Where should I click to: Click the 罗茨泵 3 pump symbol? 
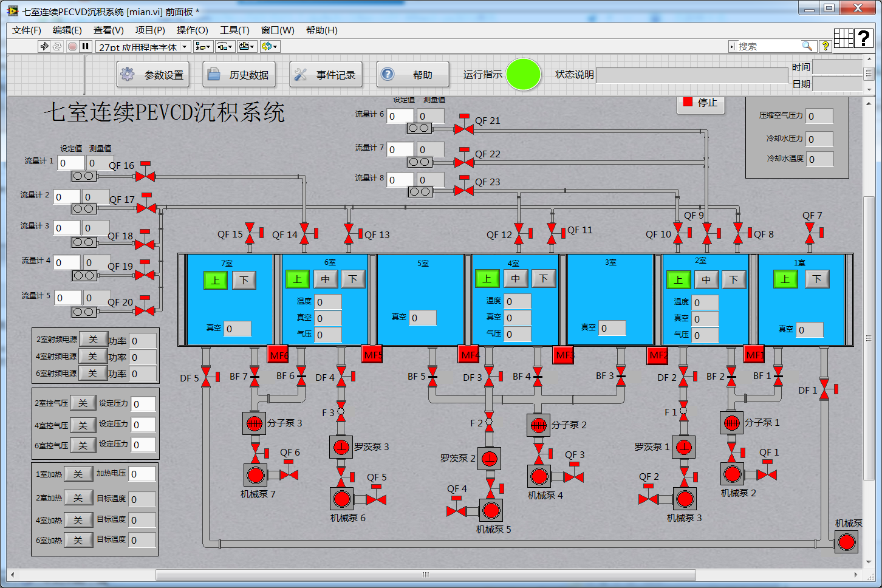tap(341, 447)
